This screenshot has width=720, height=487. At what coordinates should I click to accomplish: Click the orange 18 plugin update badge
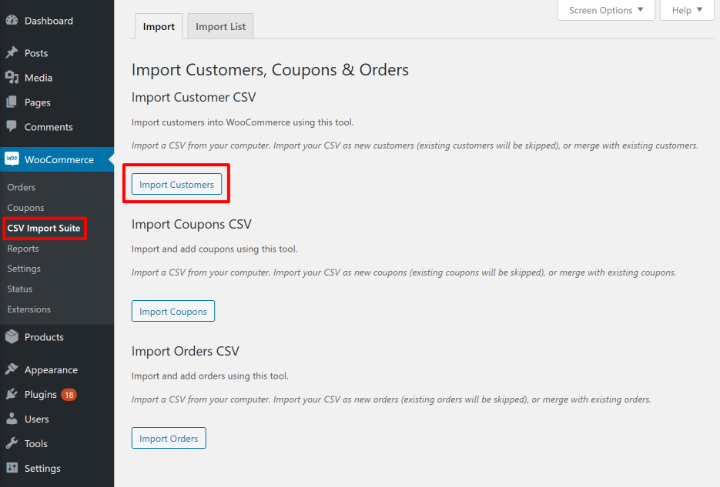pos(69,395)
